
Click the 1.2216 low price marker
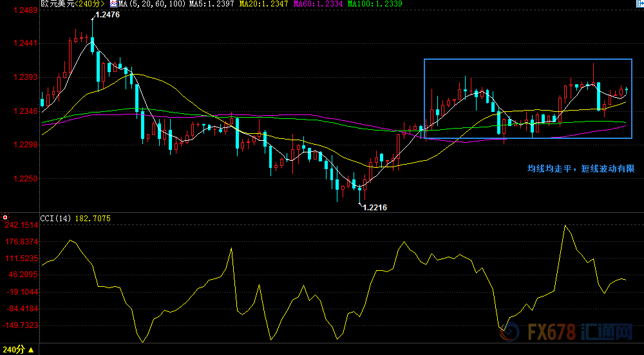point(375,208)
